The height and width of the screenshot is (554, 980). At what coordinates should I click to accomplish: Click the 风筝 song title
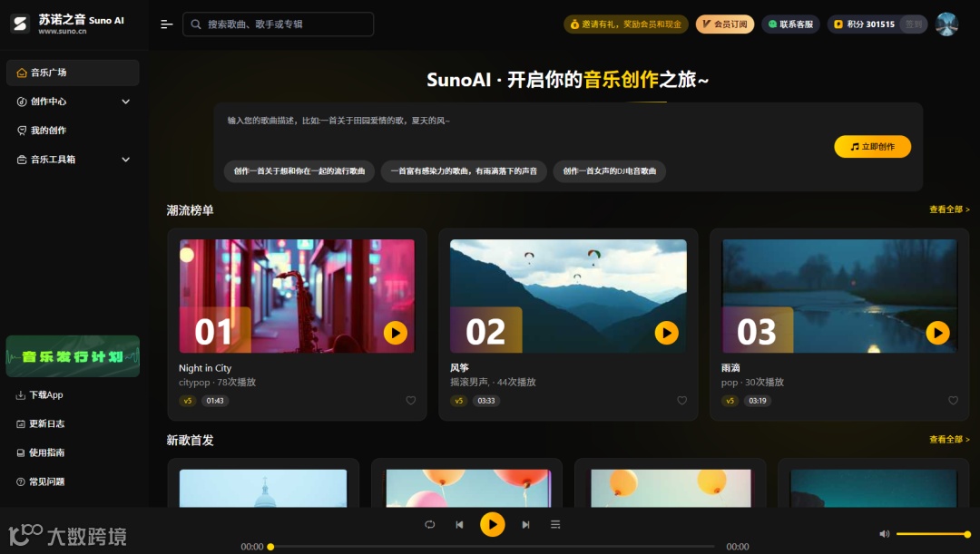pyautogui.click(x=459, y=368)
